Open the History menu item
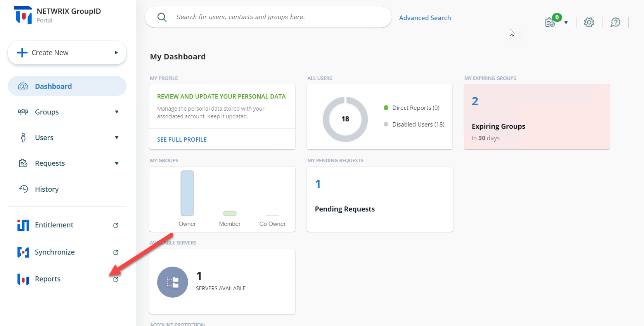This screenshot has height=326, width=644. pyautogui.click(x=67, y=189)
